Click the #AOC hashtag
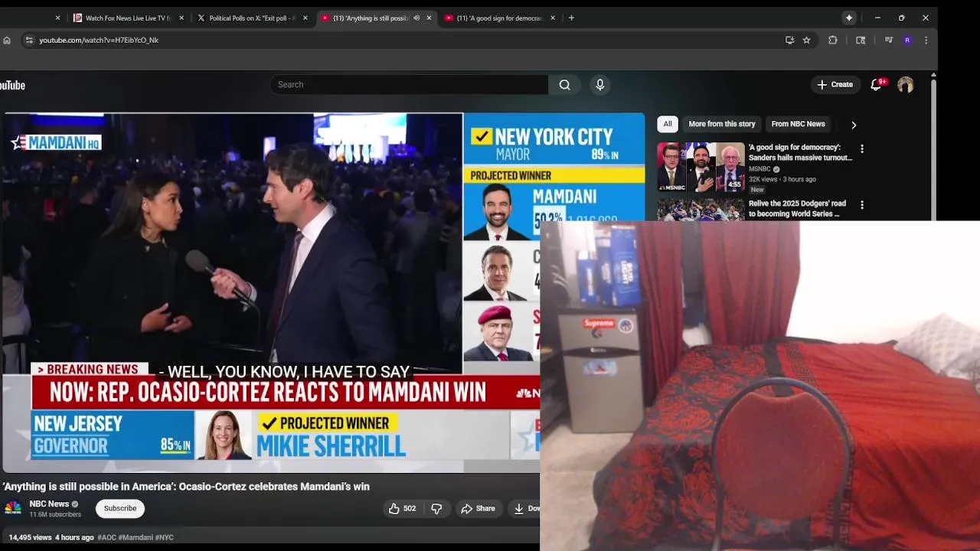 [106, 538]
